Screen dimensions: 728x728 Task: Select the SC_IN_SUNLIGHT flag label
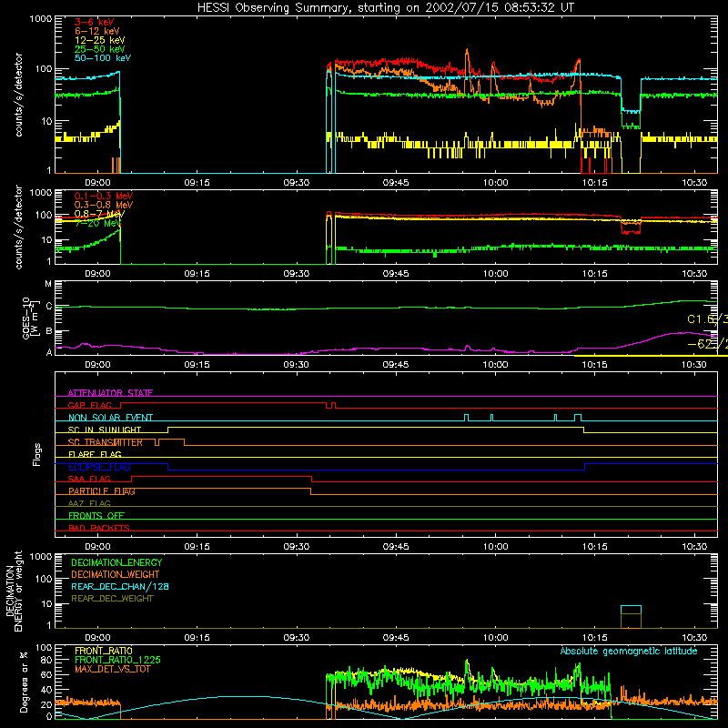(105, 430)
